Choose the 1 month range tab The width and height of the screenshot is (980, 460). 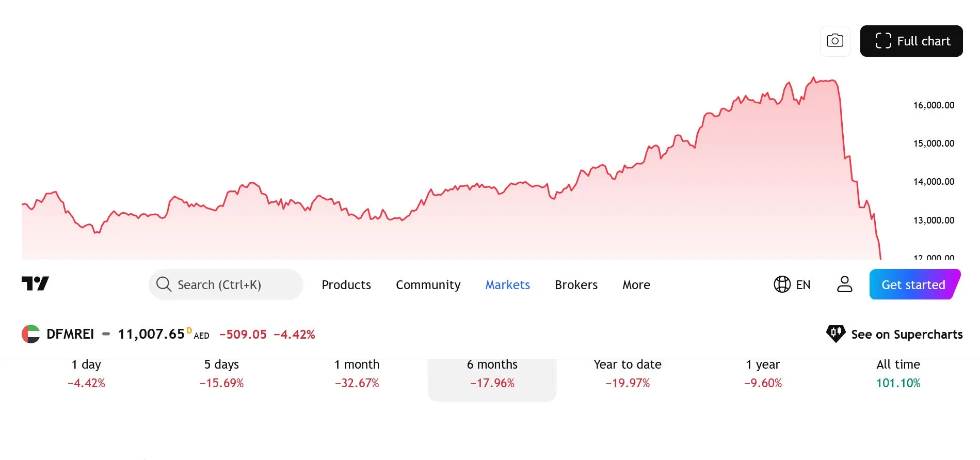coord(357,374)
